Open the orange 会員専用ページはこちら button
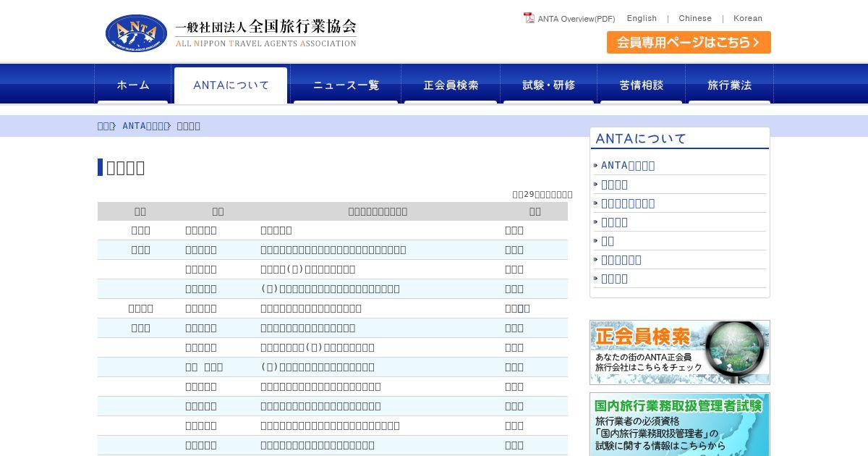This screenshot has height=456, width=868. [689, 42]
